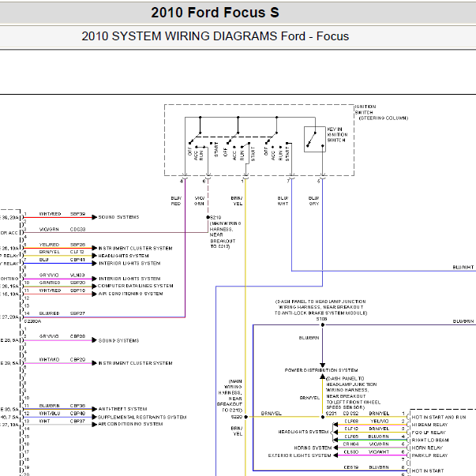Click INTERIOR LIGHTS SYSTEM on the BLU wire
Viewport: 476px width, 476px height.
tap(129, 263)
